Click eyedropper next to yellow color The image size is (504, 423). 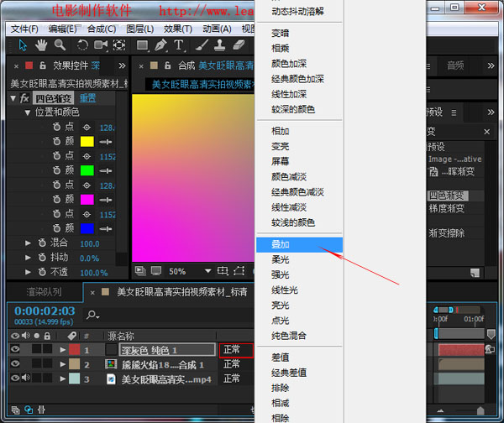[x=106, y=142]
